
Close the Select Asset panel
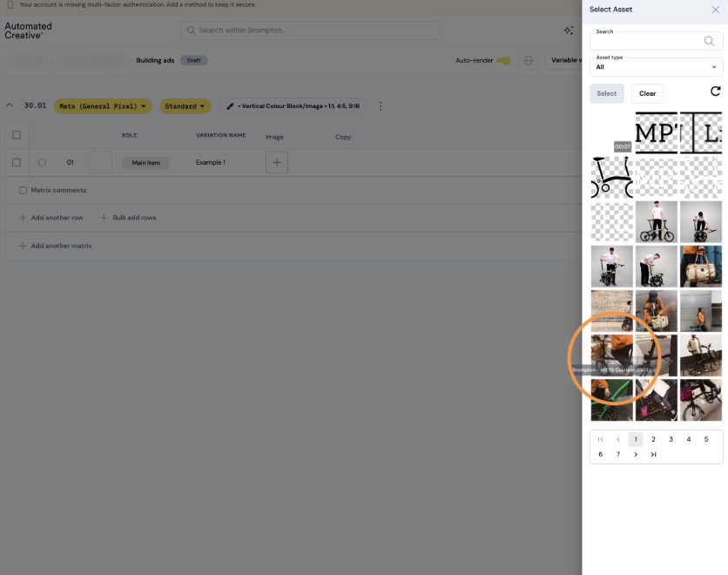coord(716,10)
